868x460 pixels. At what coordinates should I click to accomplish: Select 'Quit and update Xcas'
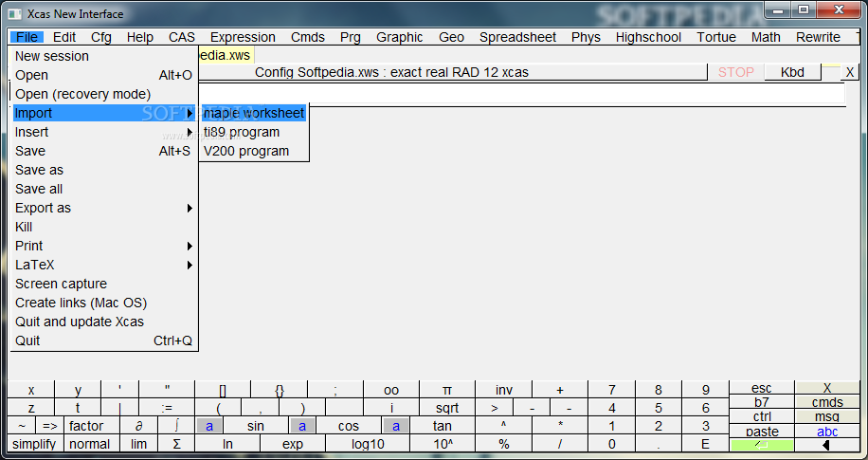click(x=104, y=322)
